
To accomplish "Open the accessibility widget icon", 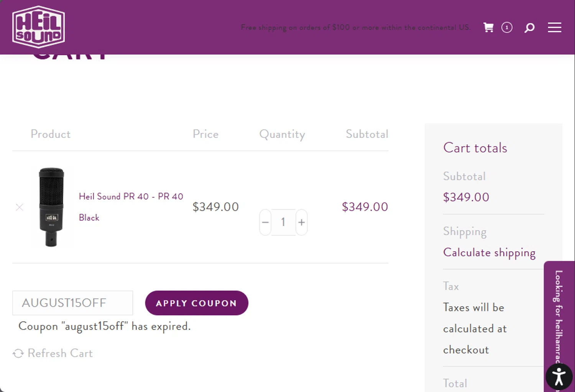I will click(x=559, y=376).
